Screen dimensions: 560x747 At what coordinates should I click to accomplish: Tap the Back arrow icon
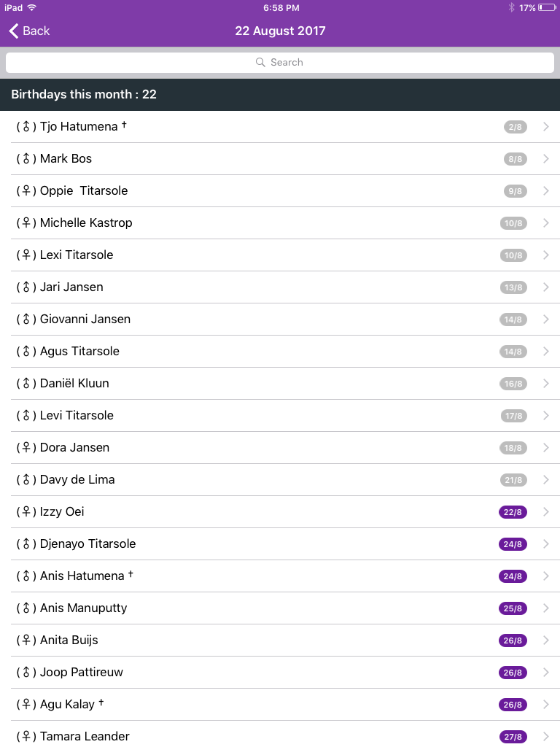pos(14,31)
